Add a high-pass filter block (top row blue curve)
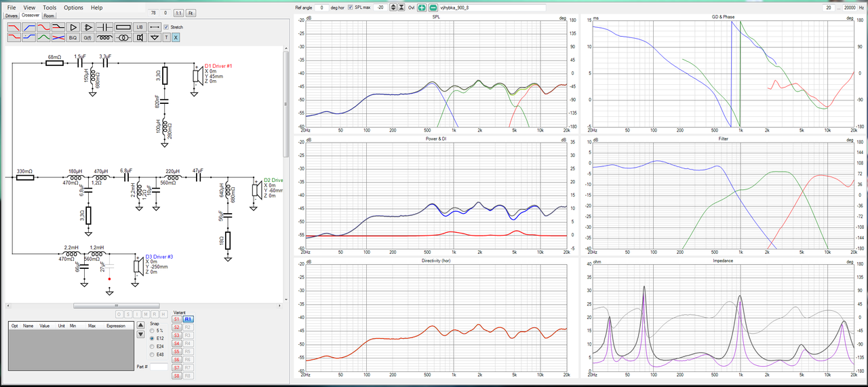This screenshot has height=387, width=868. [x=29, y=27]
